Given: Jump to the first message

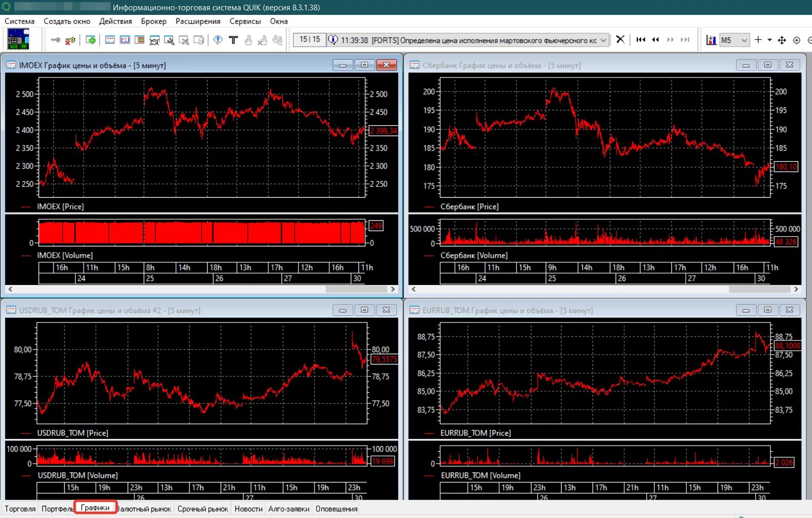Looking at the screenshot, I should (641, 40).
